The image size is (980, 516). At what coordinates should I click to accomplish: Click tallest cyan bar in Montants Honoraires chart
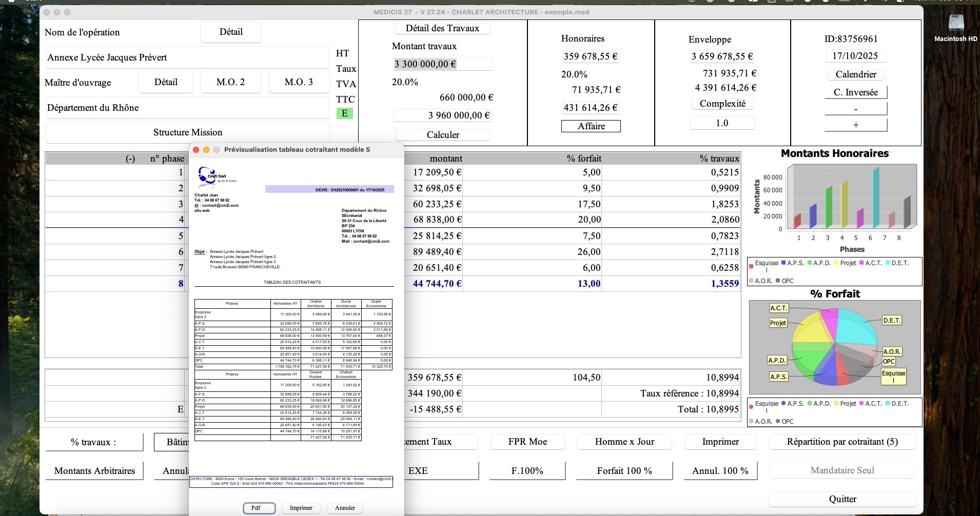click(876, 198)
